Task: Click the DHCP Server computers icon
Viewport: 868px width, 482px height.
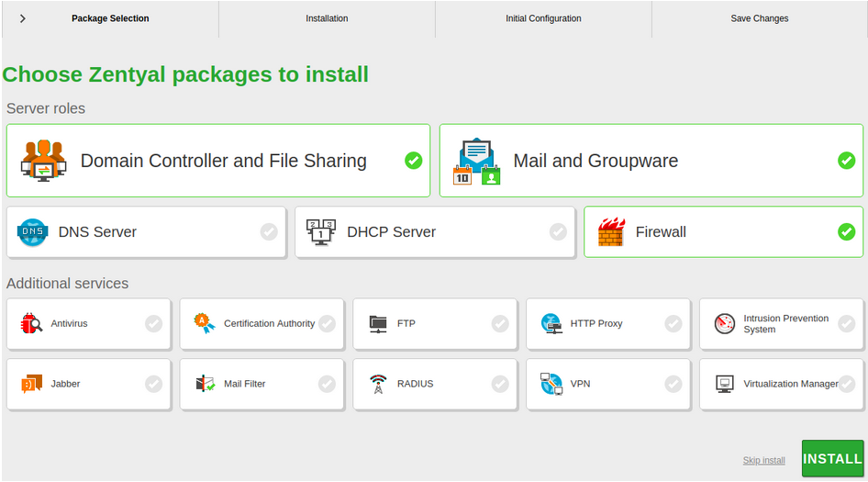Action: [x=320, y=232]
